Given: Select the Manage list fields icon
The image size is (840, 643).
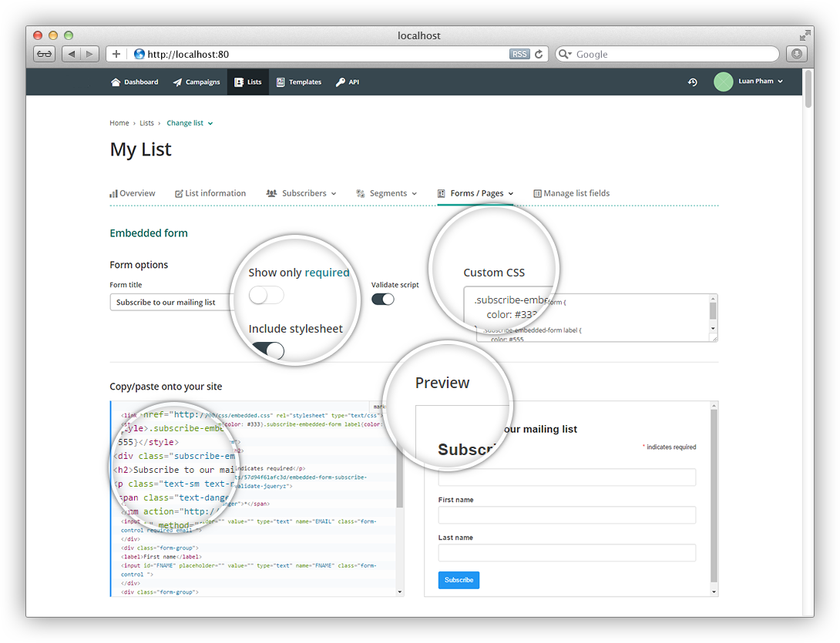Looking at the screenshot, I should tap(536, 193).
